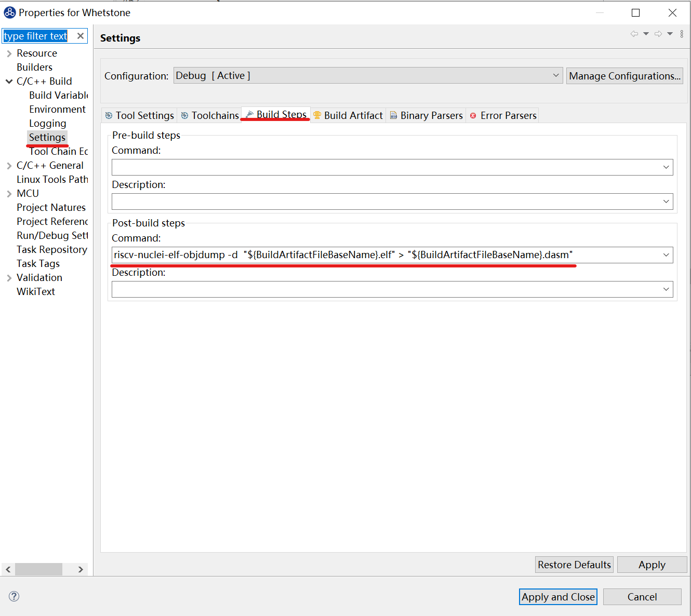The width and height of the screenshot is (691, 616).
Task: Open forward history dropdown arrow
Action: (x=670, y=34)
